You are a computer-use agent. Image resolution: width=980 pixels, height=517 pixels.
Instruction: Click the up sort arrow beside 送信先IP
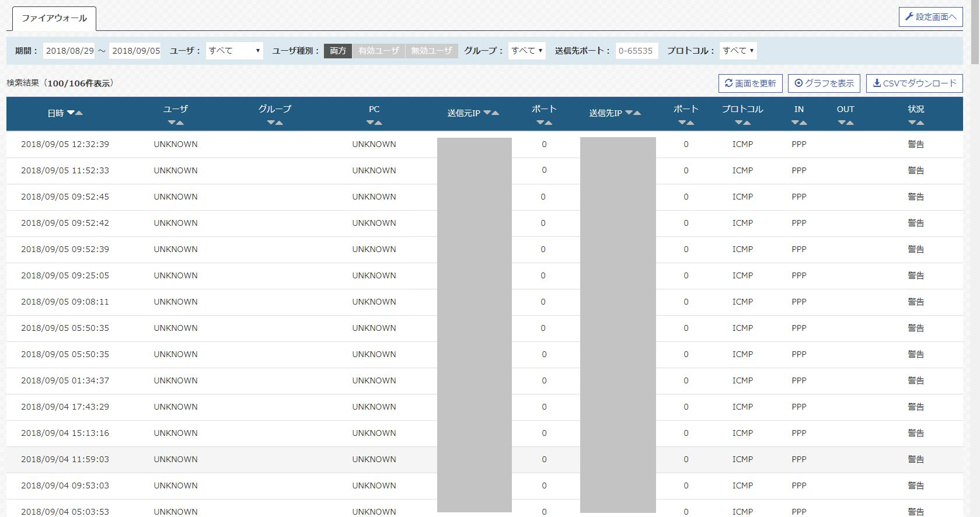coord(637,113)
